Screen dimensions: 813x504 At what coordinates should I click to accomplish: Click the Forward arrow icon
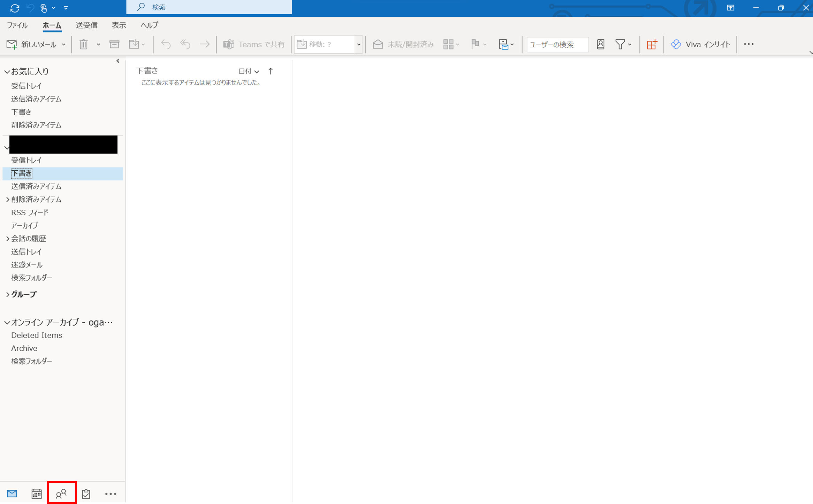[205, 44]
